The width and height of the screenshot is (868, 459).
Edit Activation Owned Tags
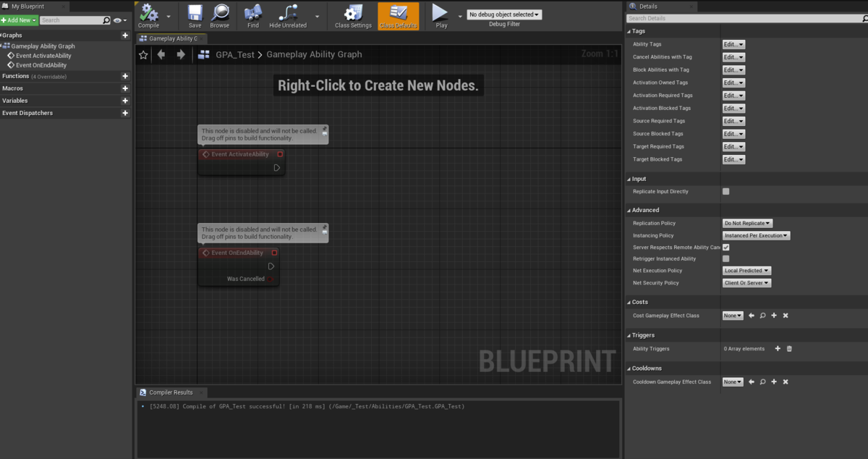[733, 83]
